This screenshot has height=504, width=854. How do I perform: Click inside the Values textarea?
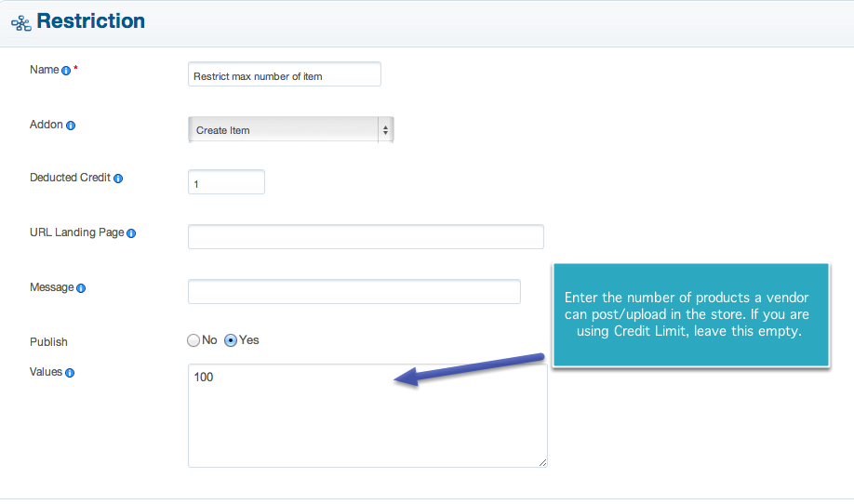point(367,416)
